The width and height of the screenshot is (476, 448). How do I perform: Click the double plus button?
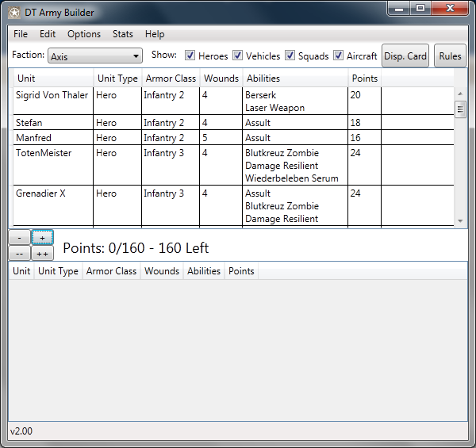point(43,254)
